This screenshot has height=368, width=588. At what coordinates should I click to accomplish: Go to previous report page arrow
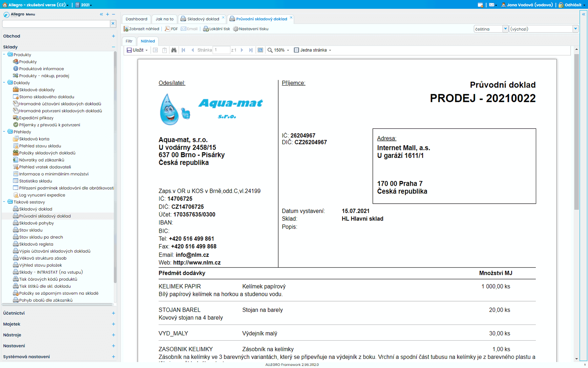click(192, 50)
